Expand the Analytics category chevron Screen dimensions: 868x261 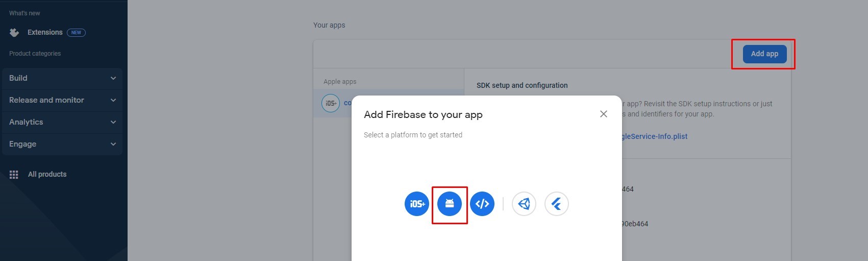click(113, 122)
